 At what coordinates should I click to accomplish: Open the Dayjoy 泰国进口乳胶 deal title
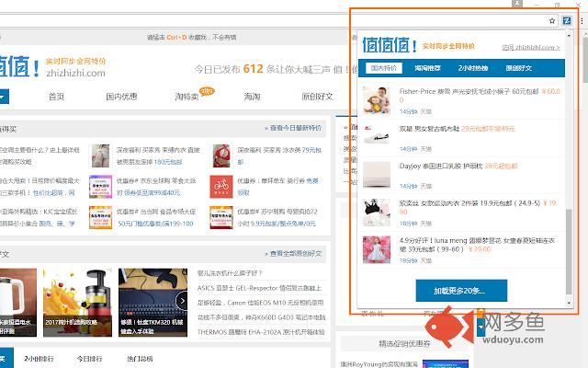441,166
